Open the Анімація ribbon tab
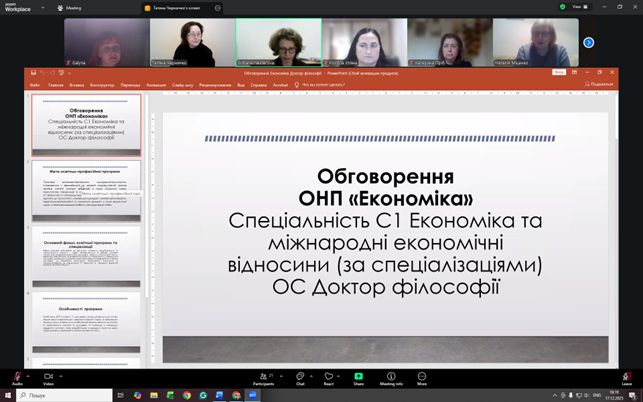This screenshot has height=402, width=643. [x=156, y=85]
